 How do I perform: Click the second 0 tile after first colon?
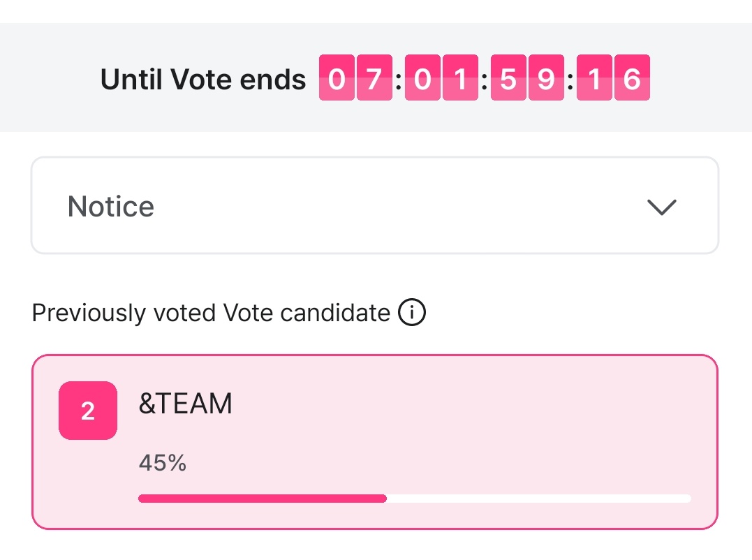[422, 78]
